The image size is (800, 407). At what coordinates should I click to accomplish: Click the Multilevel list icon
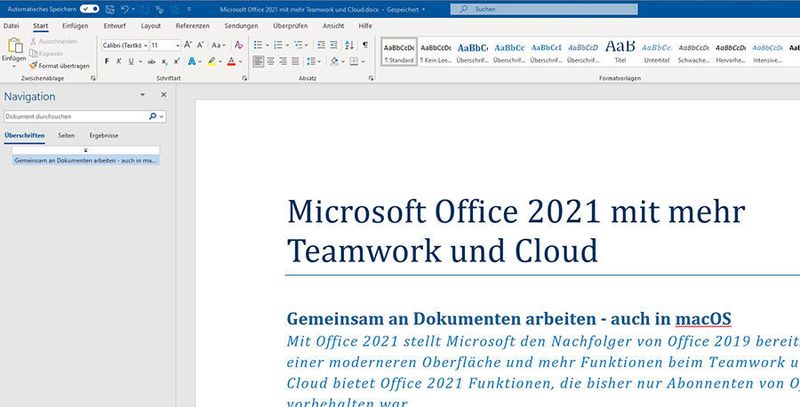[298, 45]
